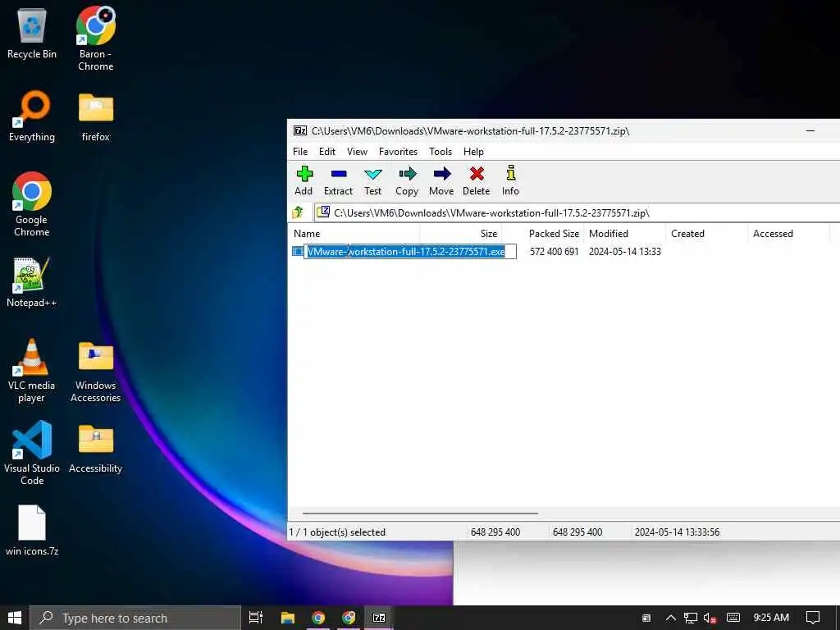This screenshot has width=840, height=630.
Task: Choose the Move toolbar icon
Action: click(441, 180)
